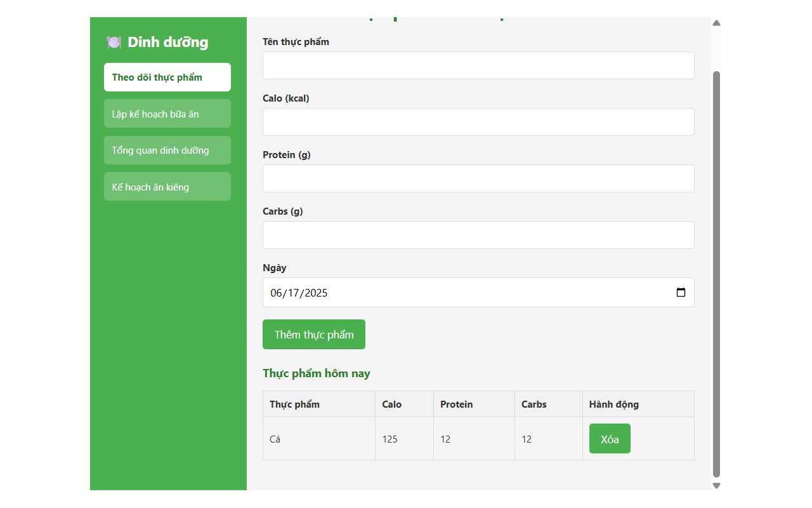Select the month segment of Ngày date
812x508 pixels.
277,293
